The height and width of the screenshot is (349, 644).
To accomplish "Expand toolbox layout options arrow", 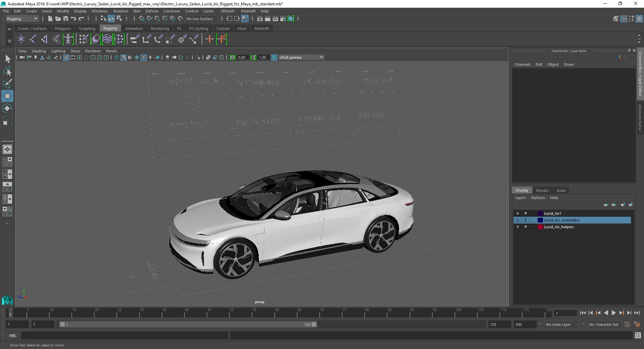I will point(7,223).
